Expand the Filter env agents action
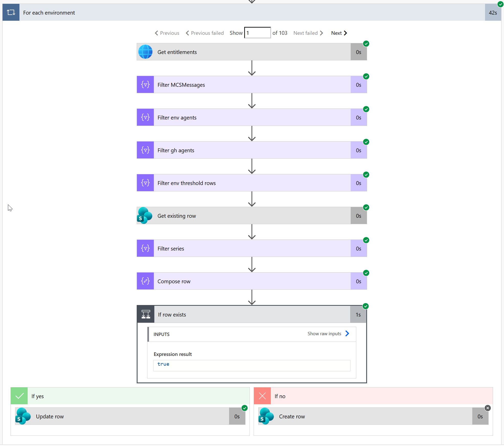Image resolution: width=504 pixels, height=446 pixels. coord(252,117)
